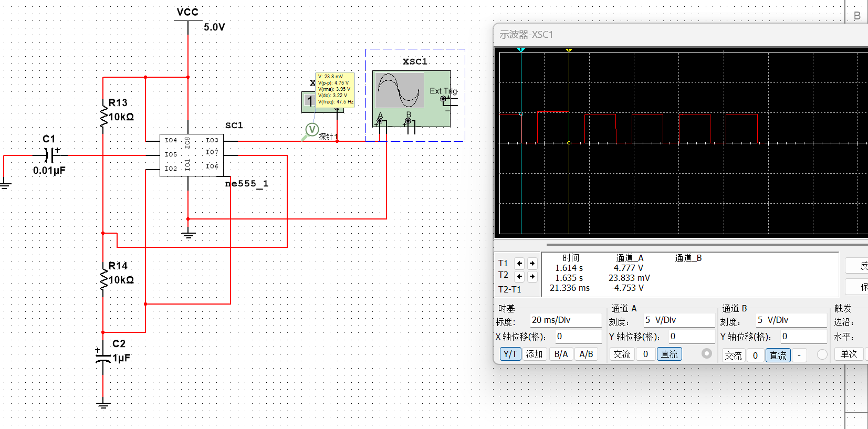The image size is (868, 429).
Task: Select the VCC power source symbol
Action: pyautogui.click(x=188, y=22)
